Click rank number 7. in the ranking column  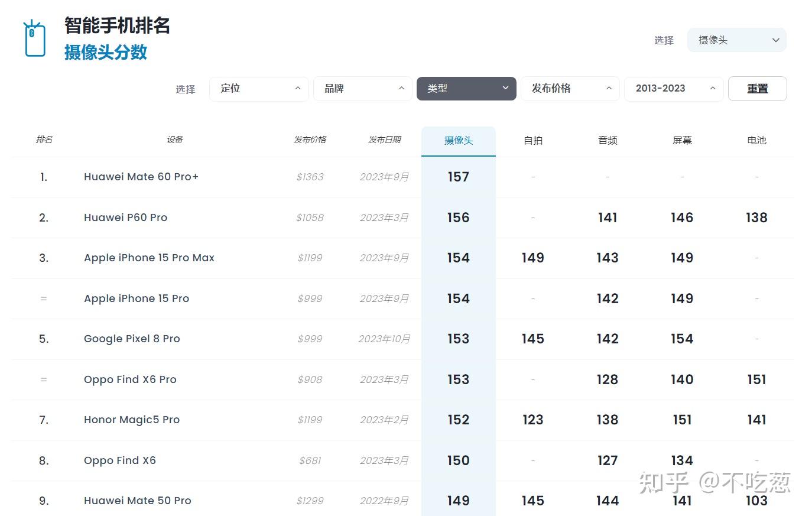pyautogui.click(x=44, y=420)
